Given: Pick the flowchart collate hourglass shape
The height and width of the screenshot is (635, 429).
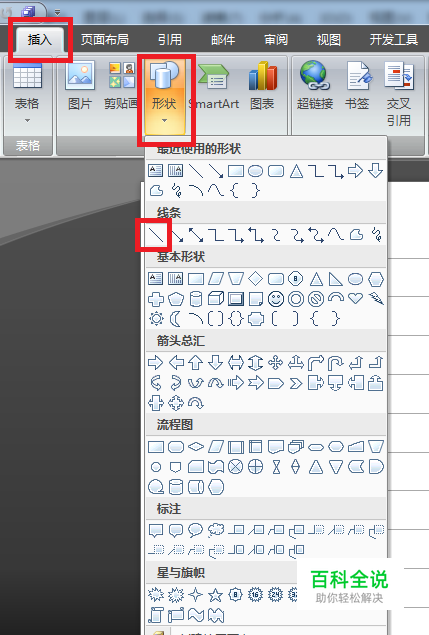Looking at the screenshot, I should pos(276,467).
